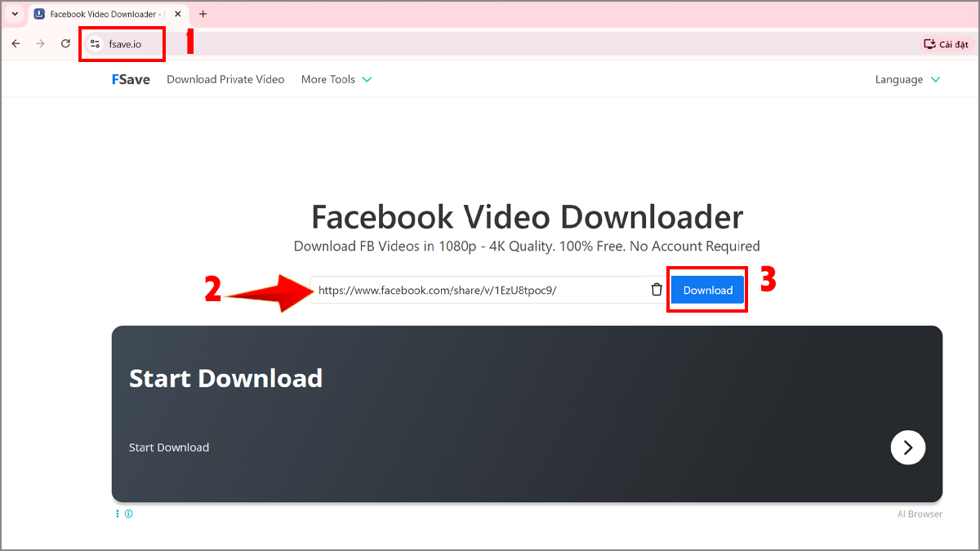Open a new tab with the plus icon
The height and width of the screenshot is (551, 980).
[203, 14]
